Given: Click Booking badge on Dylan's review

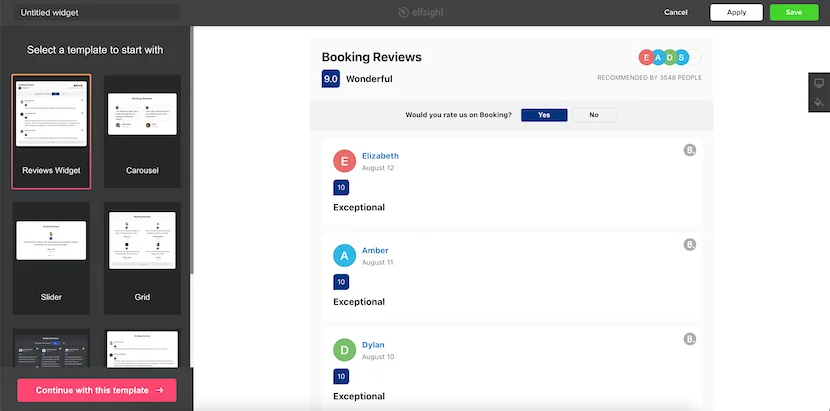Looking at the screenshot, I should tap(690, 339).
